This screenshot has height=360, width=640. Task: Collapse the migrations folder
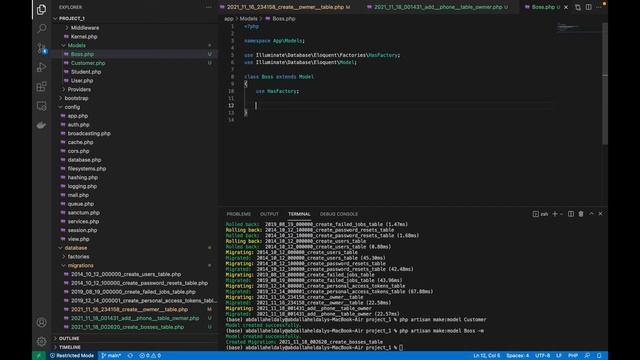80,265
